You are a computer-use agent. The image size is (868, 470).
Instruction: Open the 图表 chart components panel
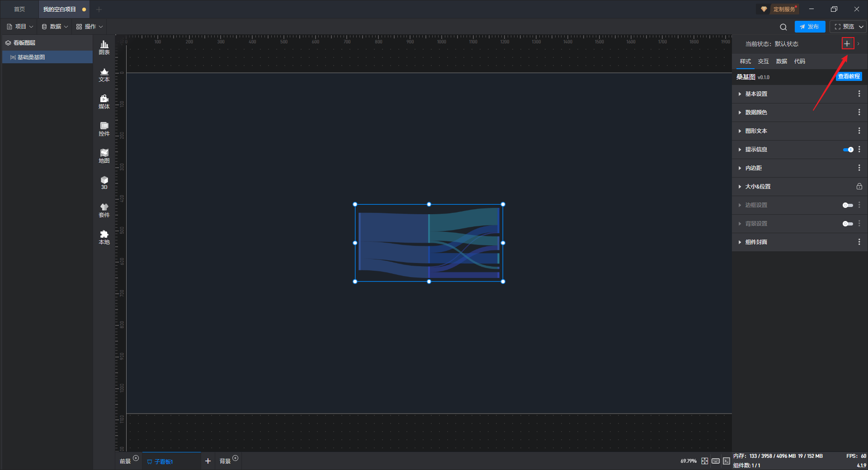[x=104, y=47]
